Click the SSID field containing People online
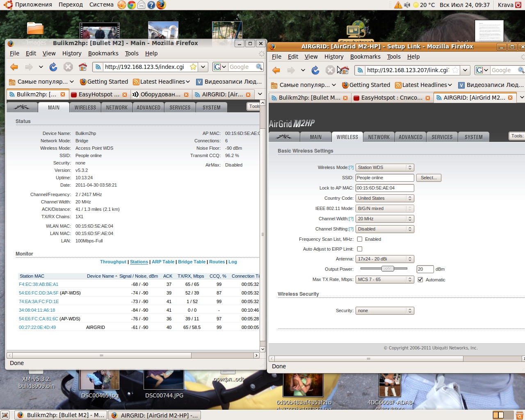525x420 pixels. click(385, 178)
